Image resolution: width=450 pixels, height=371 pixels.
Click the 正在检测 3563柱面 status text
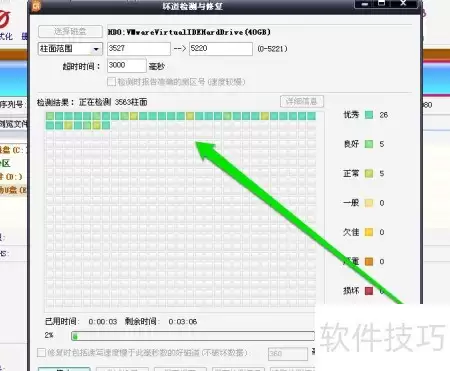click(x=113, y=102)
